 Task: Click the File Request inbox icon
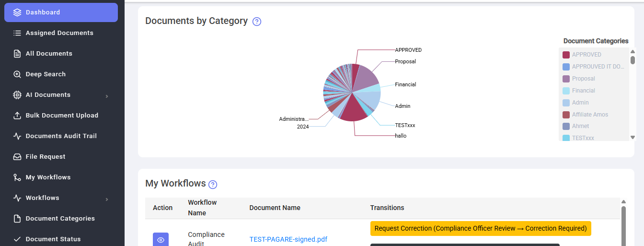[x=17, y=157]
